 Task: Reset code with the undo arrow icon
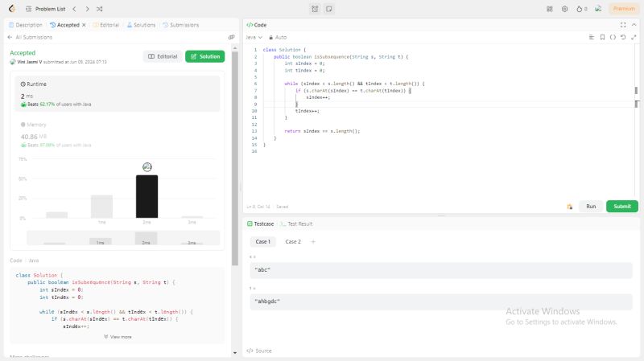coord(623,37)
